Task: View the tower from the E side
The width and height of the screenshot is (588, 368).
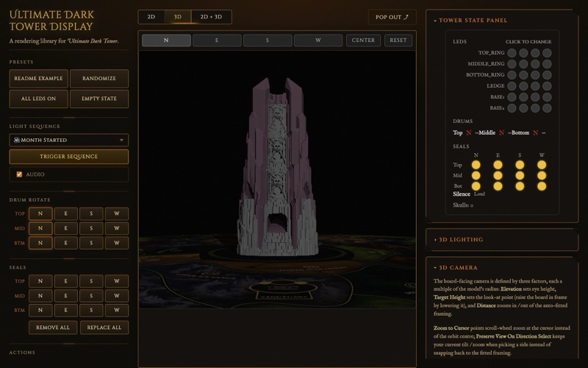Action: pos(217,40)
